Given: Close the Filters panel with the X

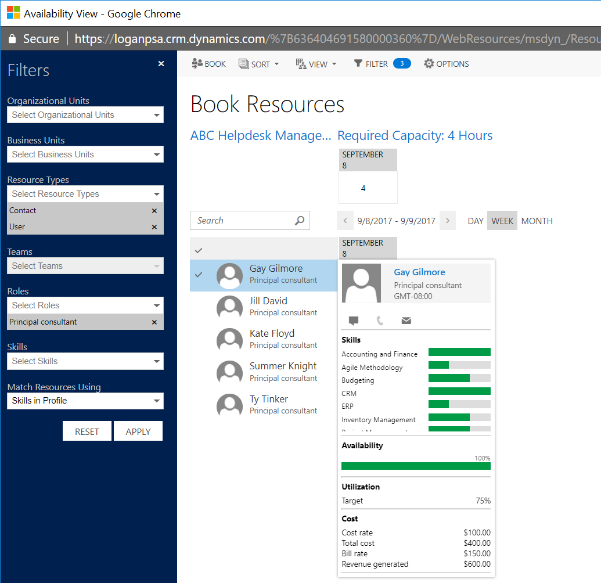Looking at the screenshot, I should [161, 64].
